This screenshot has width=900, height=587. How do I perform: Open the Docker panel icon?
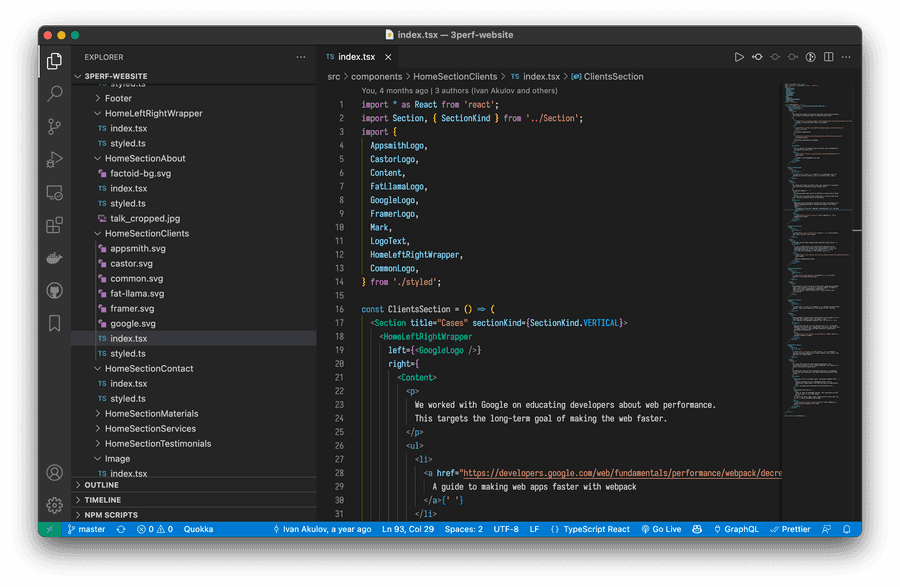coord(55,258)
